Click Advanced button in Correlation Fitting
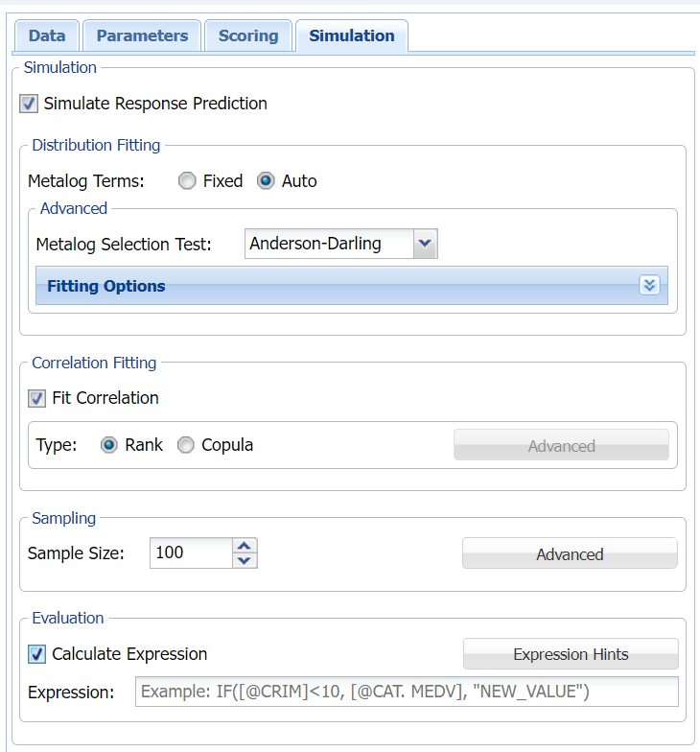Image resolution: width=700 pixels, height=752 pixels. [561, 446]
